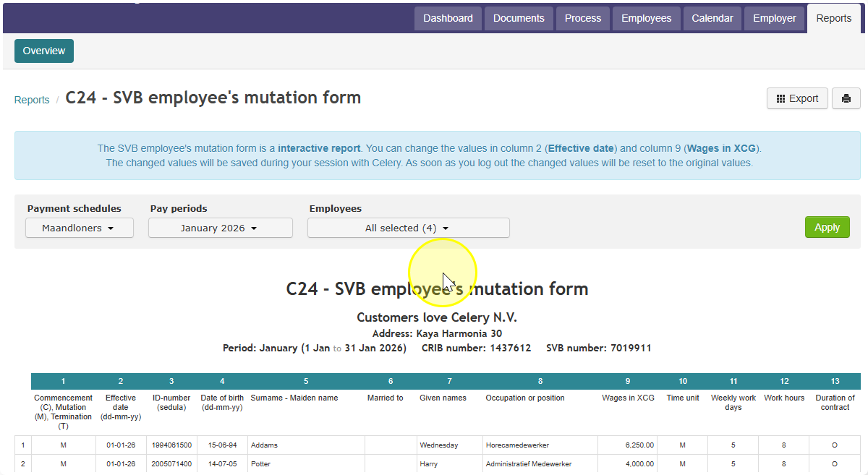Click the print icon button
This screenshot has width=868, height=475.
tap(846, 98)
